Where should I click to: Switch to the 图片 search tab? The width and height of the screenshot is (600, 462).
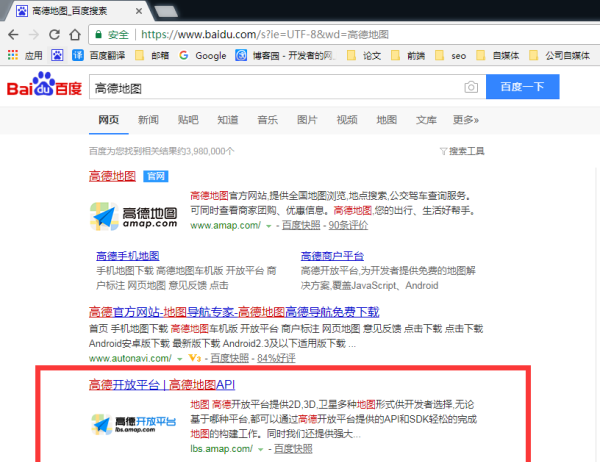307,120
